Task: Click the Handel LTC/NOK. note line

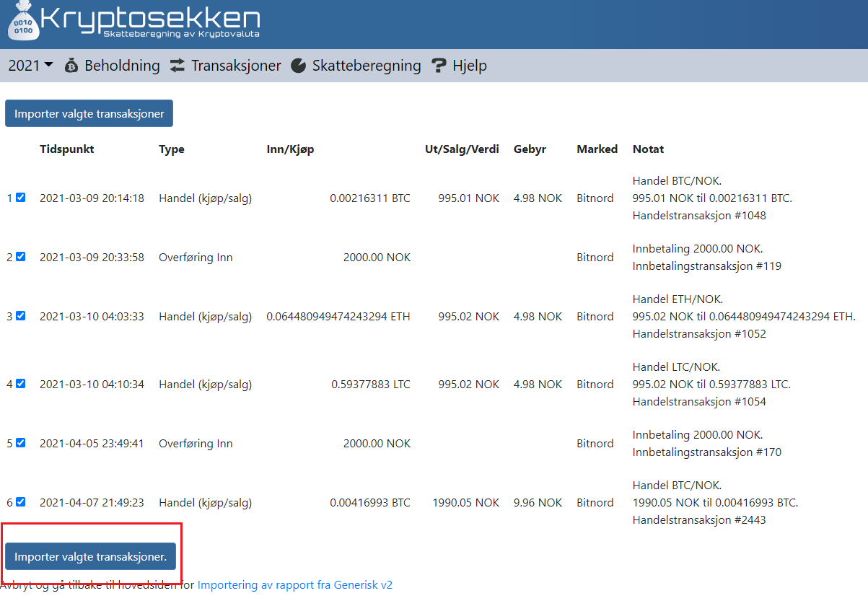Action: [x=677, y=367]
